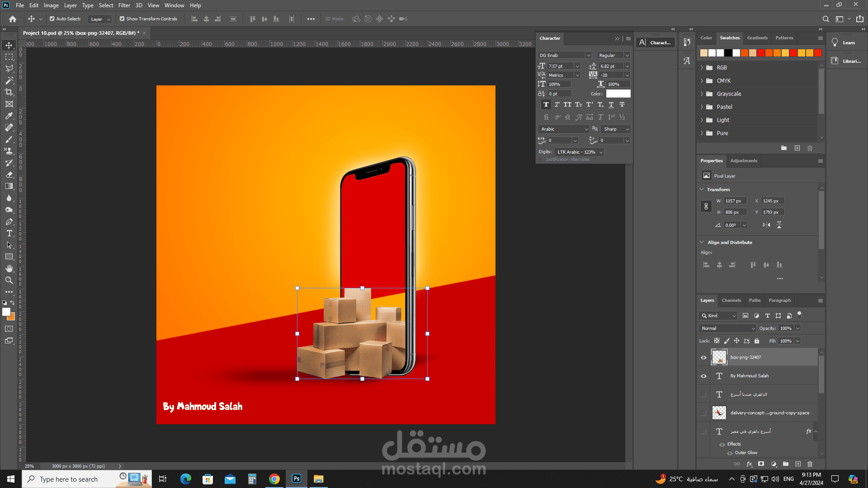Open the DG Enab font family dropdown

[588, 56]
